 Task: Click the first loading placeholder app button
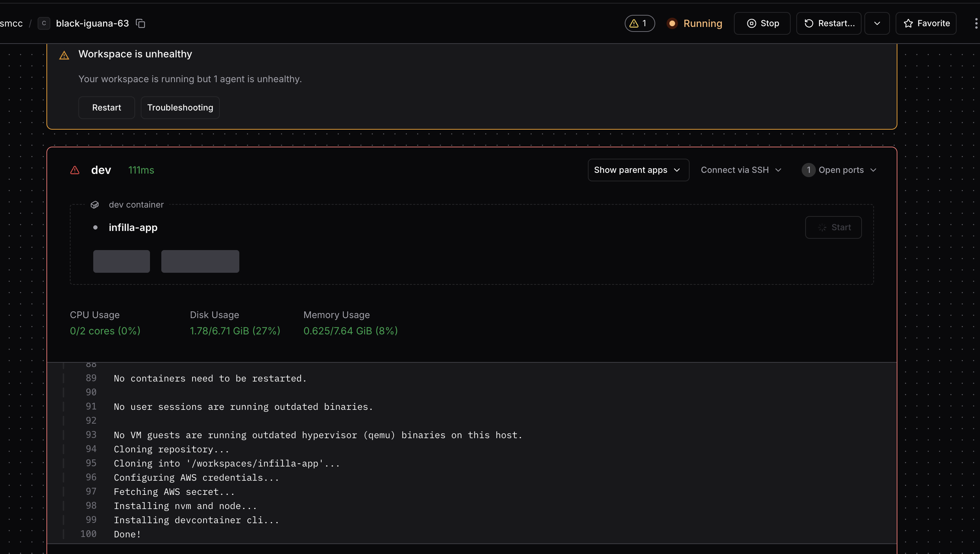pos(122,261)
